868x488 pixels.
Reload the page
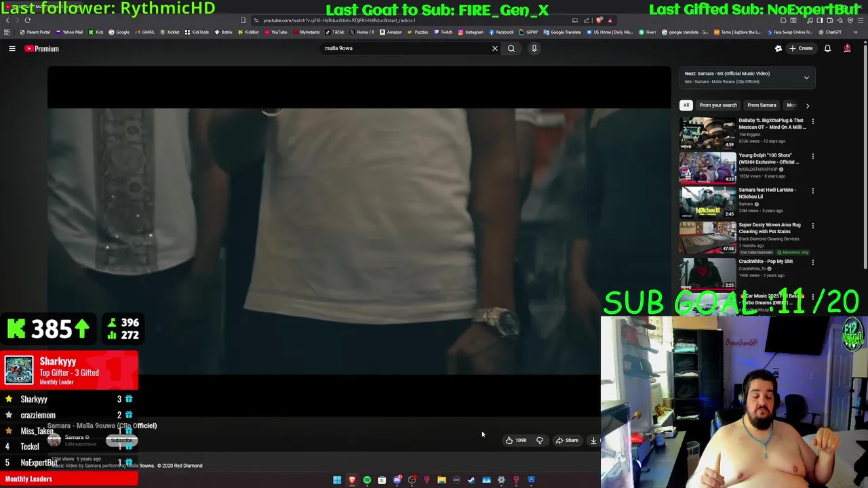click(x=28, y=20)
